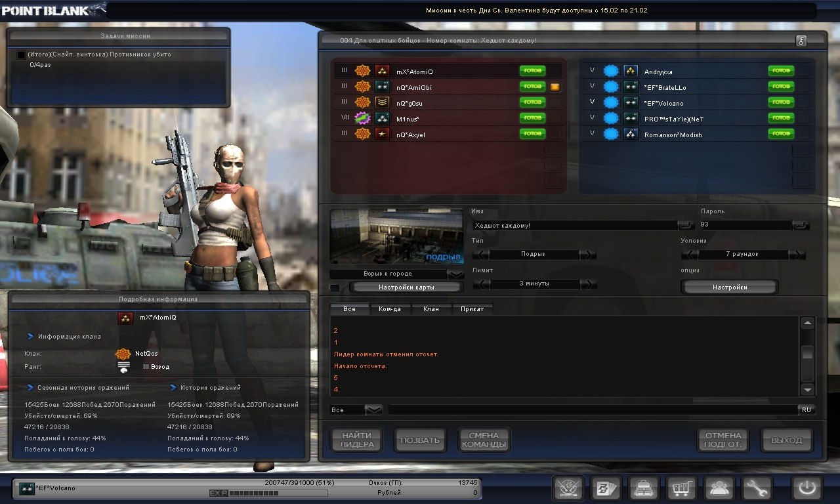Select next game type with right arrow
The width and height of the screenshot is (840, 504).
[x=588, y=255]
